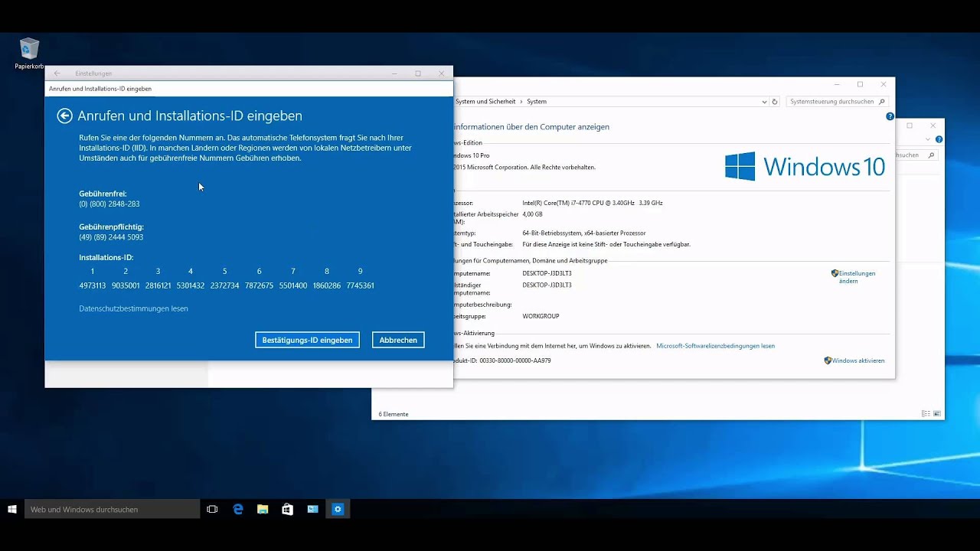Image resolution: width=980 pixels, height=551 pixels.
Task: Open the Systemsteuerung taskbar icon
Action: point(312,509)
